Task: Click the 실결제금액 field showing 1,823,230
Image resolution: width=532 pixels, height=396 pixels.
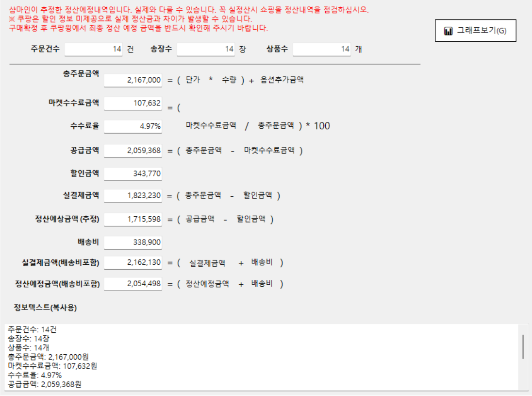Action: (x=133, y=196)
